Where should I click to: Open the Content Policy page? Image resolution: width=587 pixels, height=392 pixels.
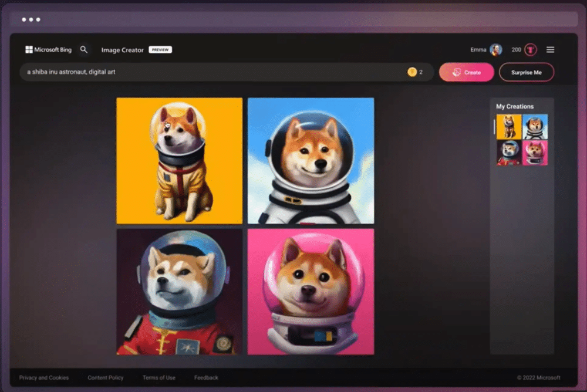coord(105,377)
